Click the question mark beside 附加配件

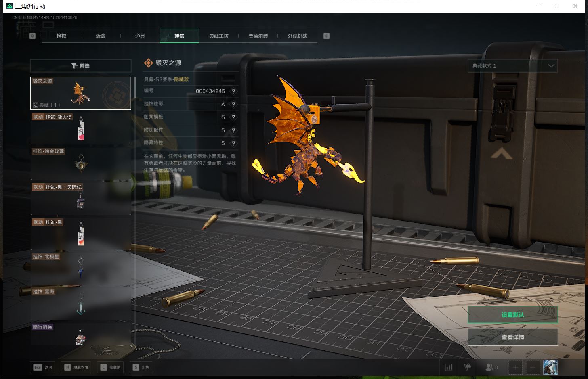click(233, 130)
